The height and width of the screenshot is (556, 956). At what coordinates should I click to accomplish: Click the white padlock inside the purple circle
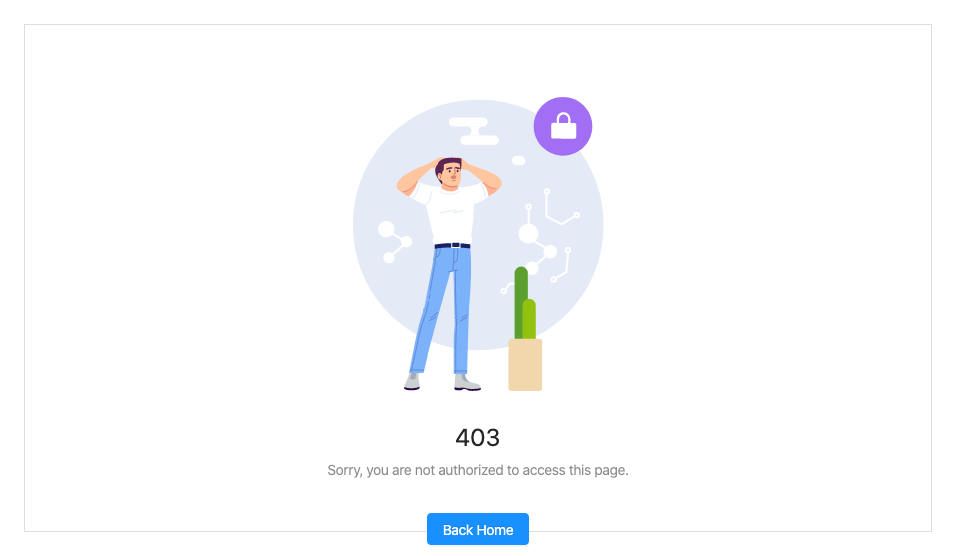(563, 126)
